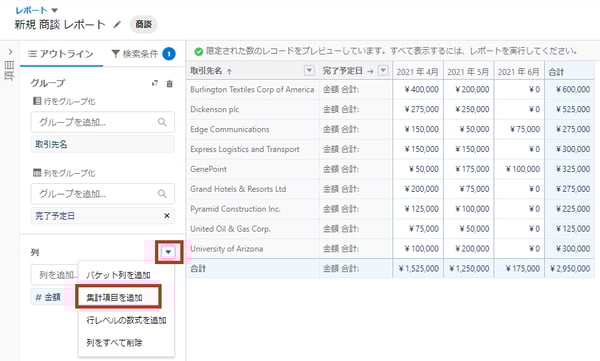Click the 新規 商談 レポート title
Viewport: 600px width, 361px height.
click(60, 25)
